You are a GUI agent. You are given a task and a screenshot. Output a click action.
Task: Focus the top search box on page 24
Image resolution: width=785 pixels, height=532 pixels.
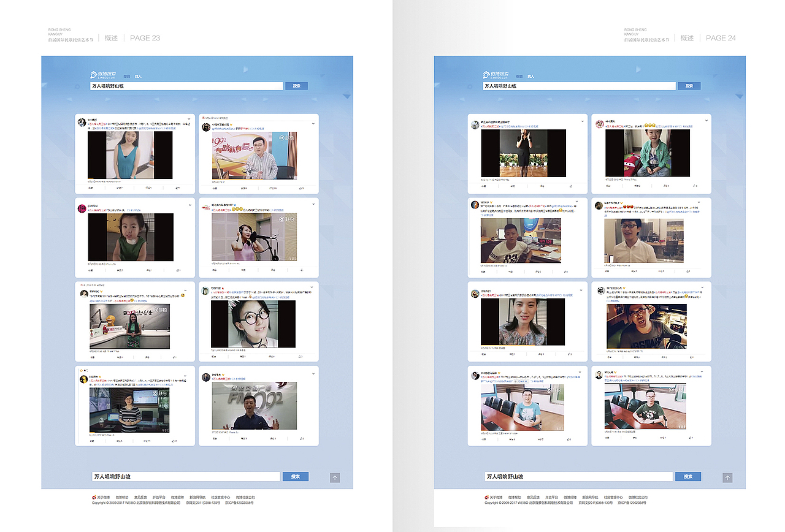point(579,86)
